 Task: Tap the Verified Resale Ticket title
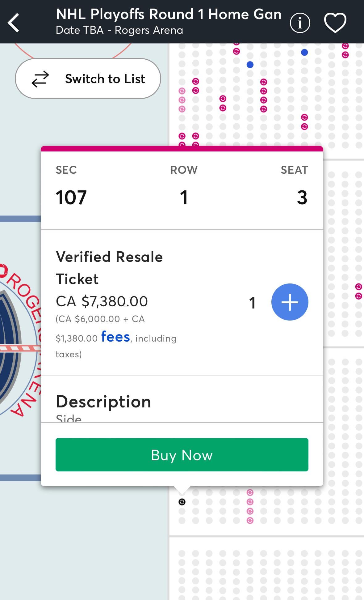coord(109,268)
